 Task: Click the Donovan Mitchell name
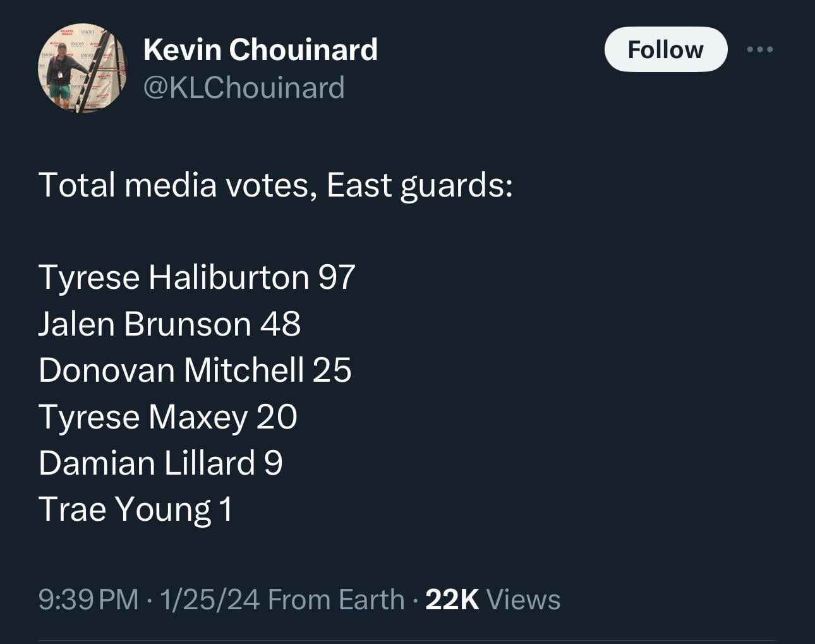pos(171,370)
